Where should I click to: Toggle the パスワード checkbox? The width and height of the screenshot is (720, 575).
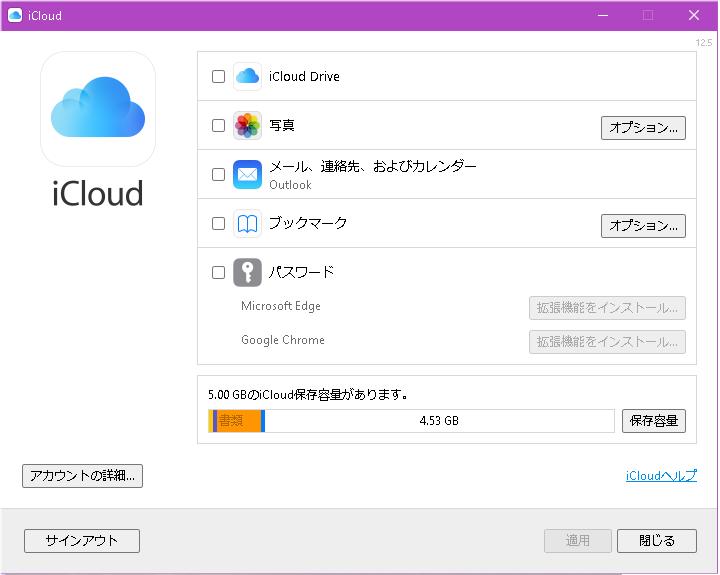click(x=219, y=272)
